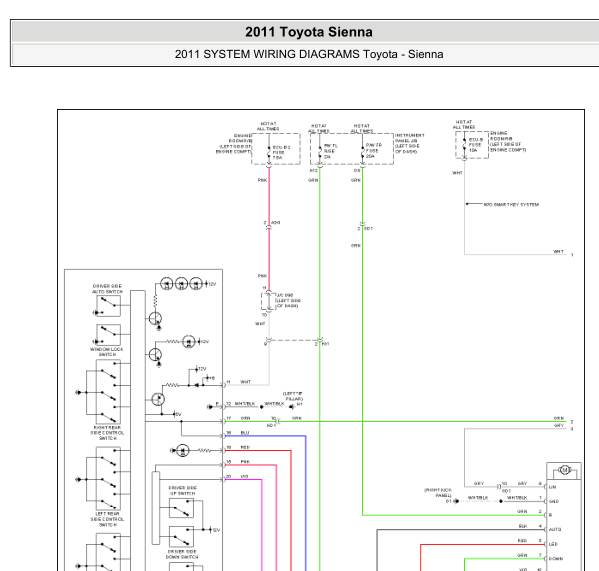This screenshot has width=599, height=571.
Task: Click the PW FL fuse symbol
Action: (x=320, y=152)
